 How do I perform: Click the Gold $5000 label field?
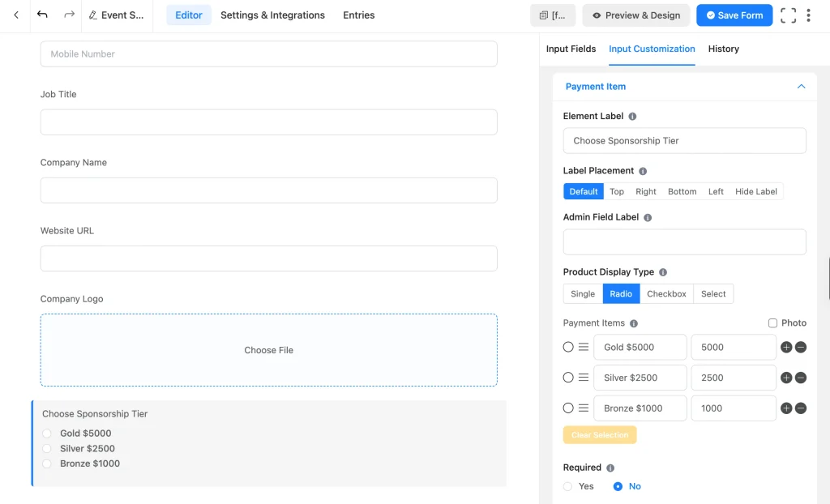(640, 348)
